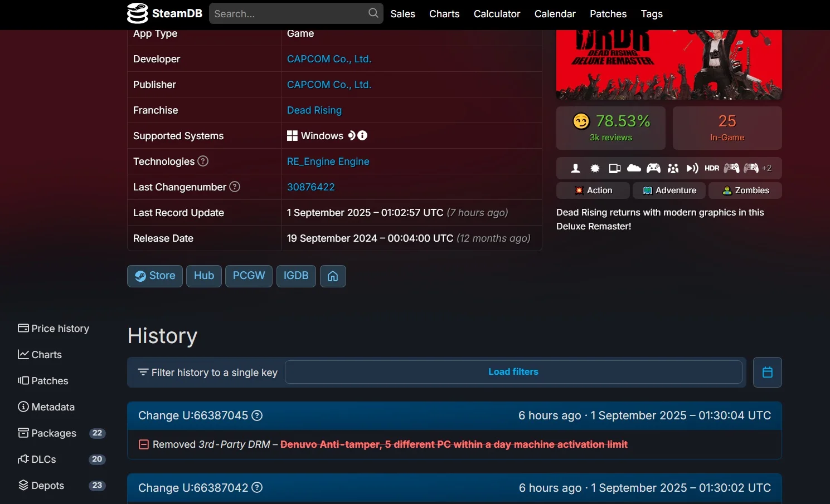The image size is (830, 504).
Task: Open the Tags menu item
Action: 652,14
